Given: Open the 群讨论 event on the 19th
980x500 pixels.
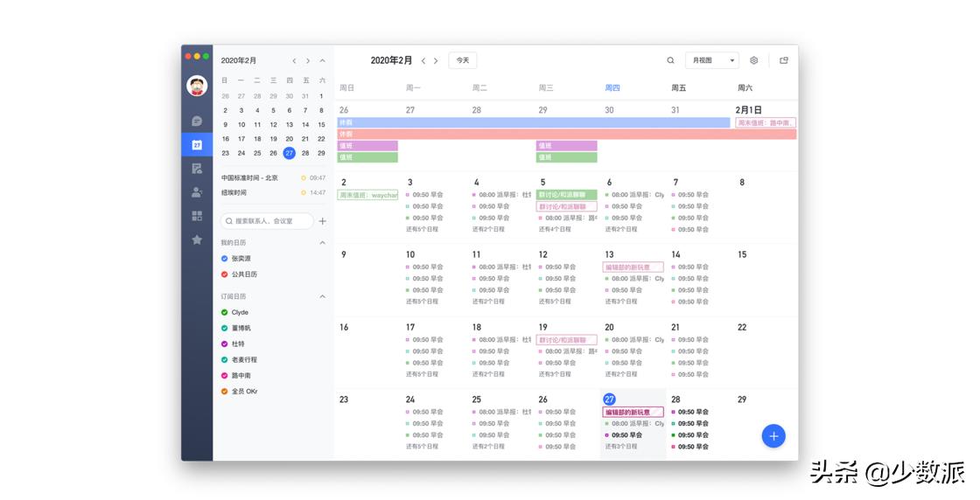Looking at the screenshot, I should tap(567, 340).
